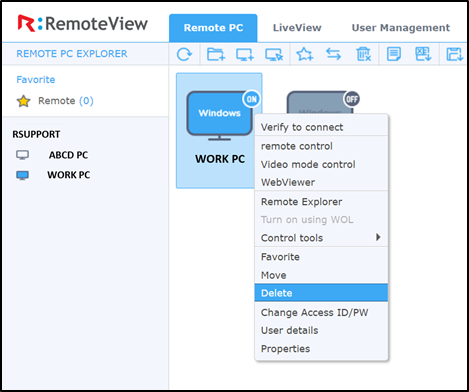Screen dimensions: 469x392
Task: Click the RemoteView logo
Action: 83,23
